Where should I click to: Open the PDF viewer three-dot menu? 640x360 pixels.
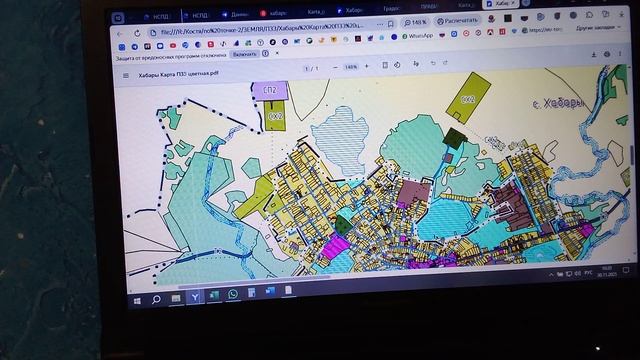620,53
